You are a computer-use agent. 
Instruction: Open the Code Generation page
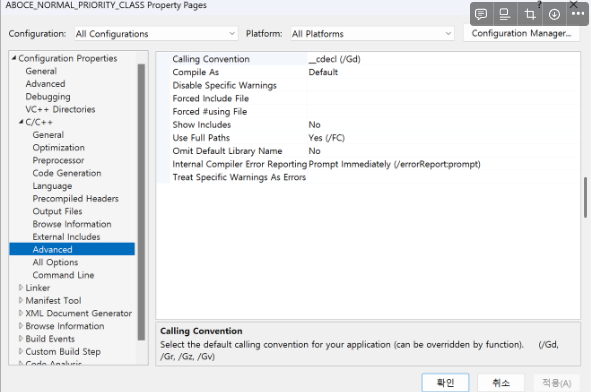click(67, 173)
